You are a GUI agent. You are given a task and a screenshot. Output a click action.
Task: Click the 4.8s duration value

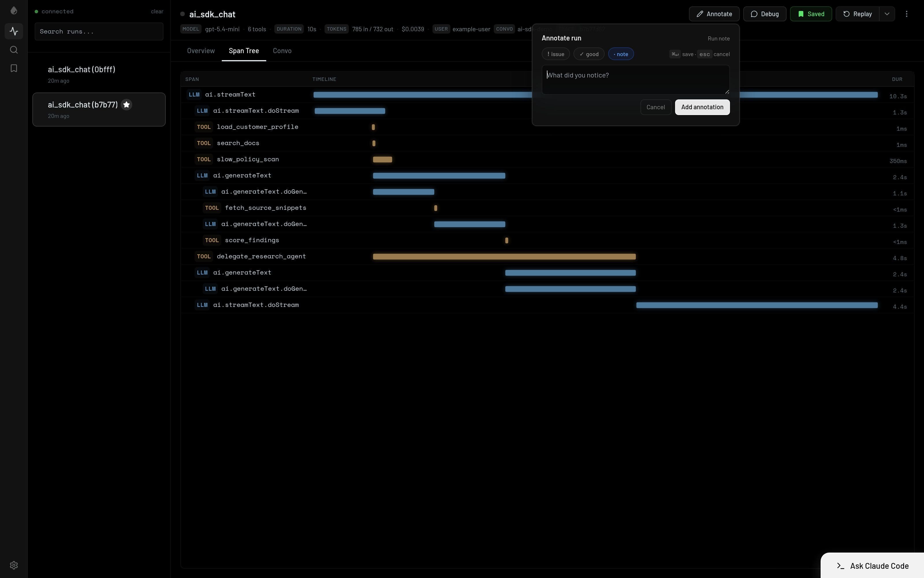(x=899, y=258)
